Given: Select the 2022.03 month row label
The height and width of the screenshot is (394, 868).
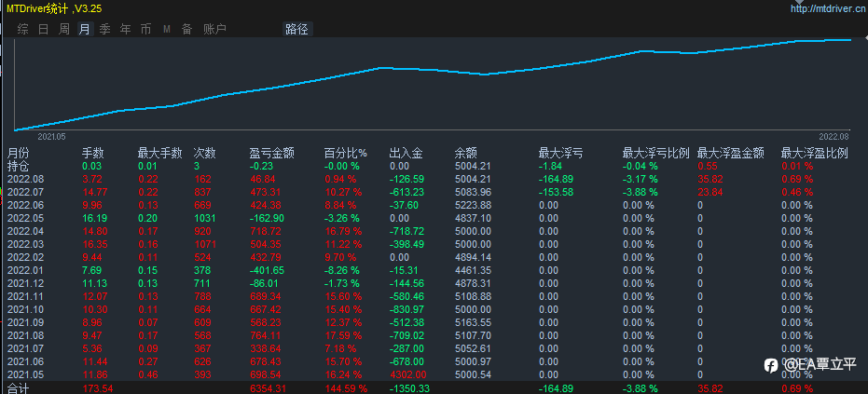Looking at the screenshot, I should pos(25,244).
